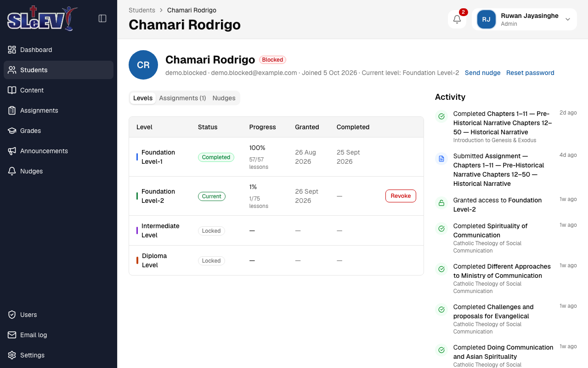The height and width of the screenshot is (368, 588).
Task: Click the Assignments clipboard icon
Action: (x=12, y=110)
